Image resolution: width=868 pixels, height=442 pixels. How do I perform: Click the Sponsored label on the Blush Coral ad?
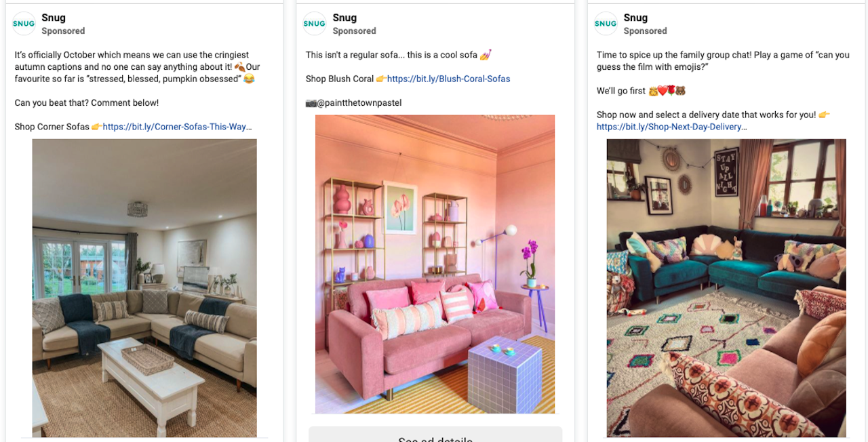point(354,31)
